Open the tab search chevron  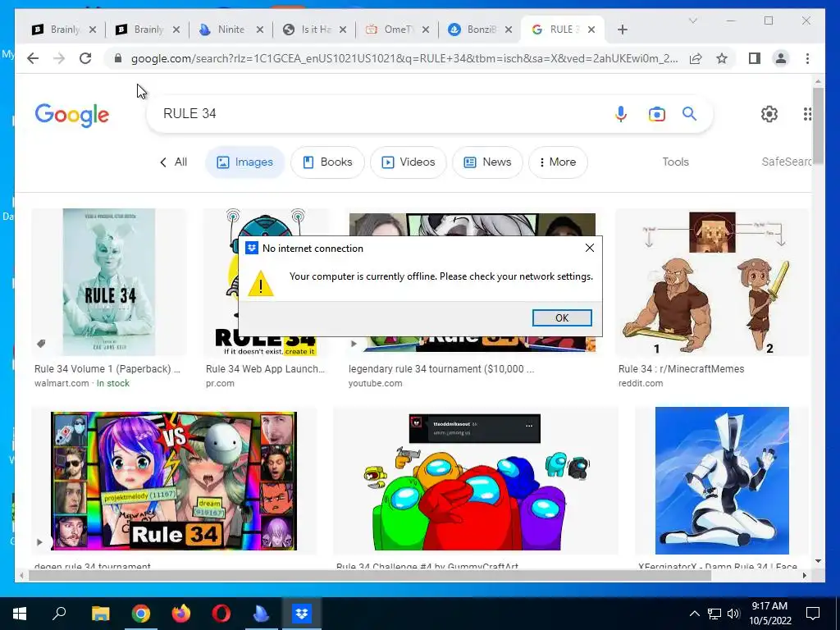692,21
